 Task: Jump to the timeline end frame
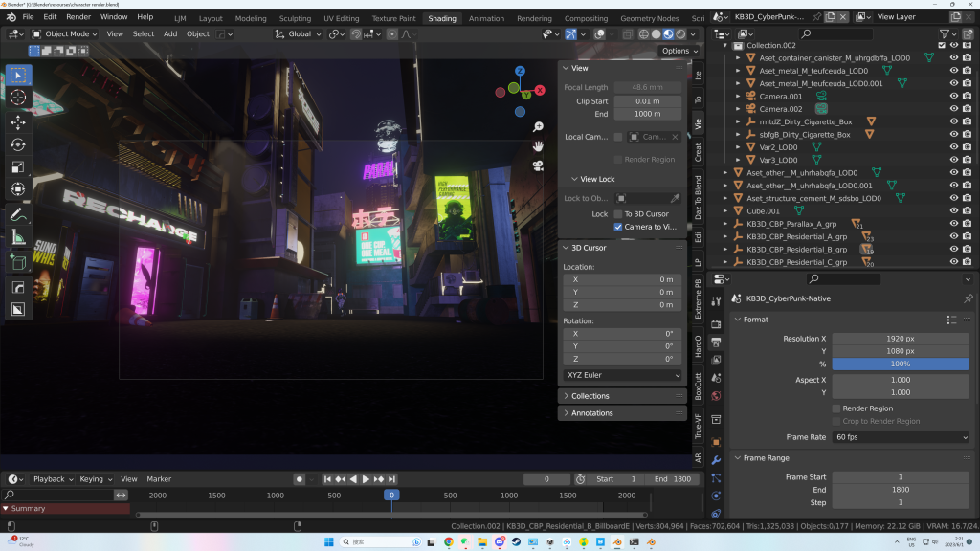(391, 479)
